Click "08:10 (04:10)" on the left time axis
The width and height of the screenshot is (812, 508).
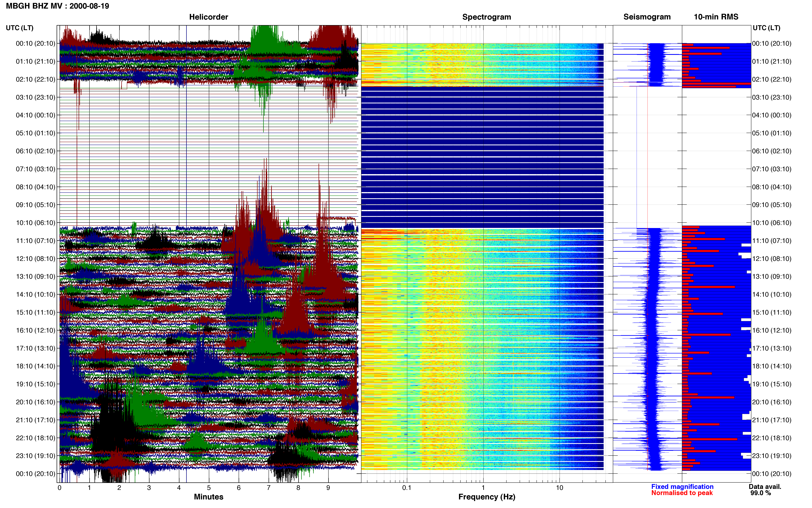(36, 187)
